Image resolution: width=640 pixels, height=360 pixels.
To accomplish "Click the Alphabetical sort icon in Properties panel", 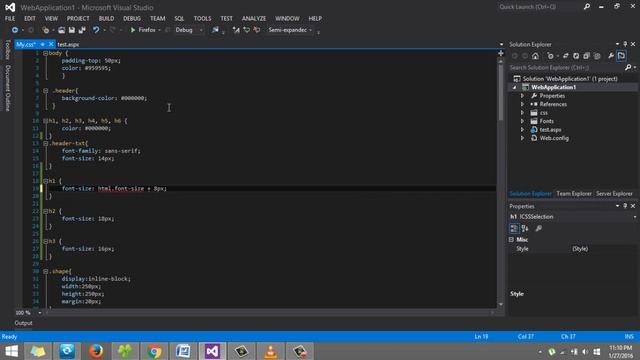I will [525, 229].
